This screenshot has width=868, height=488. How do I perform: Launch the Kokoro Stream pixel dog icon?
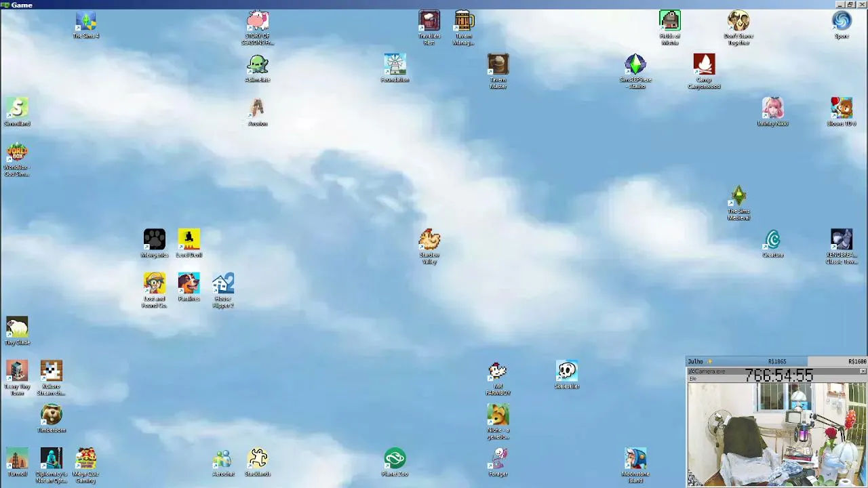click(52, 371)
